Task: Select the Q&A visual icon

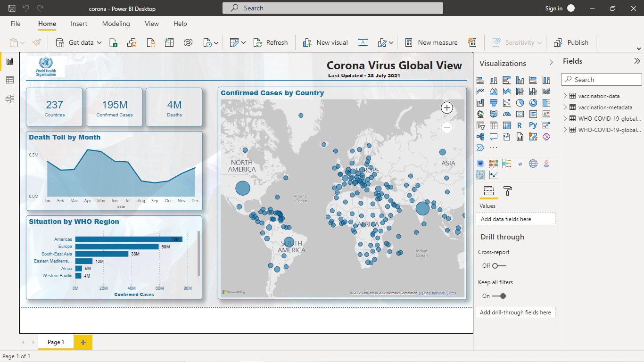Action: [493, 137]
